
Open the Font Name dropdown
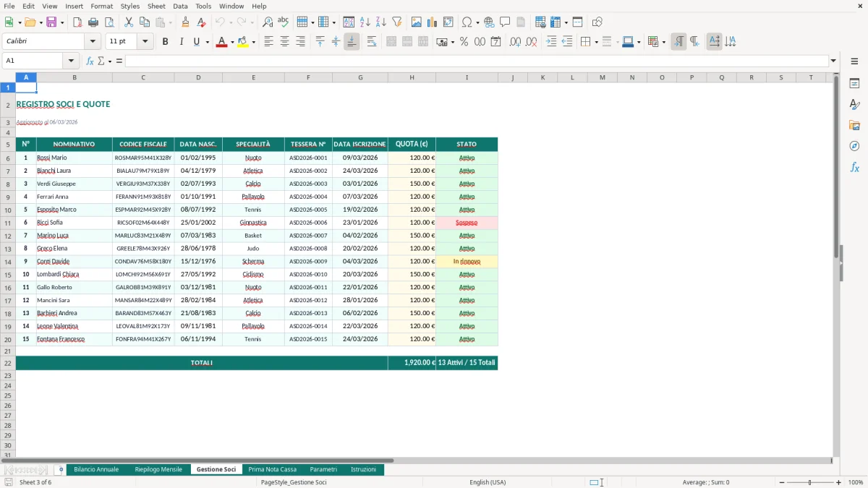click(x=93, y=42)
